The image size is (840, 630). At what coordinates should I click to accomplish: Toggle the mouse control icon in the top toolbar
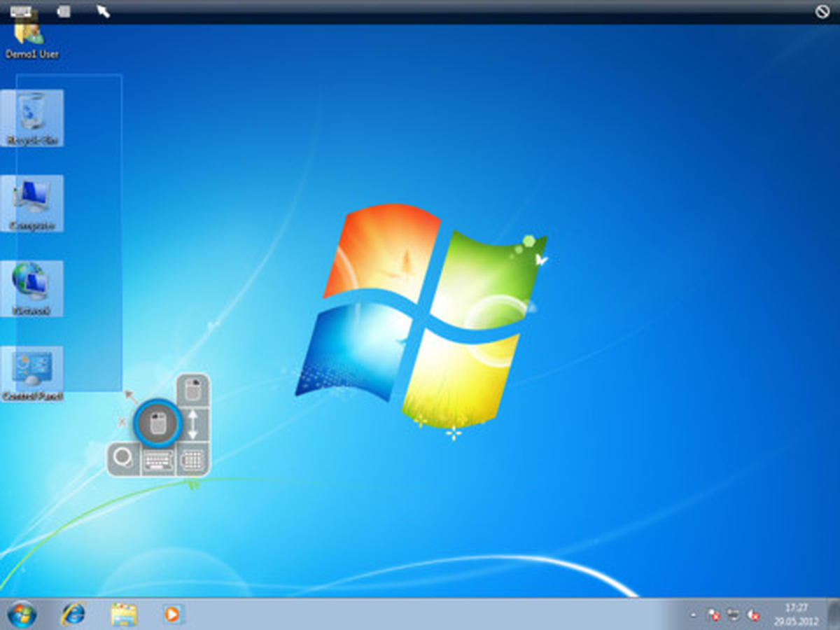point(63,10)
